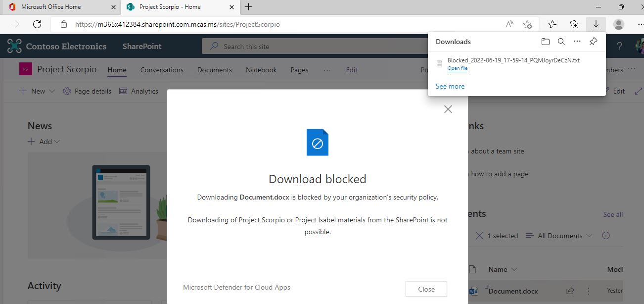Pin the Downloads panel

coord(593,42)
